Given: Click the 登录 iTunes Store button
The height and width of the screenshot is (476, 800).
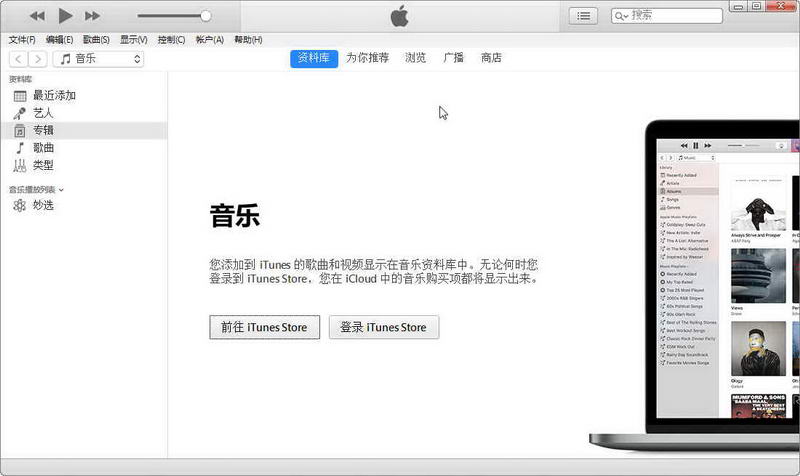Looking at the screenshot, I should (383, 327).
